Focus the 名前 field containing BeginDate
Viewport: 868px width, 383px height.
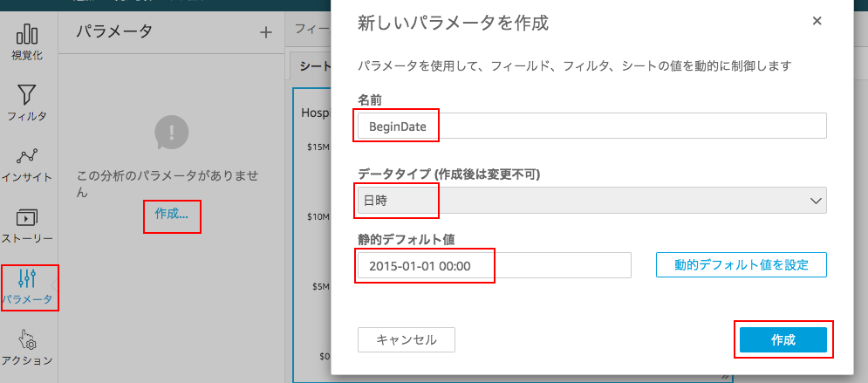click(592, 126)
